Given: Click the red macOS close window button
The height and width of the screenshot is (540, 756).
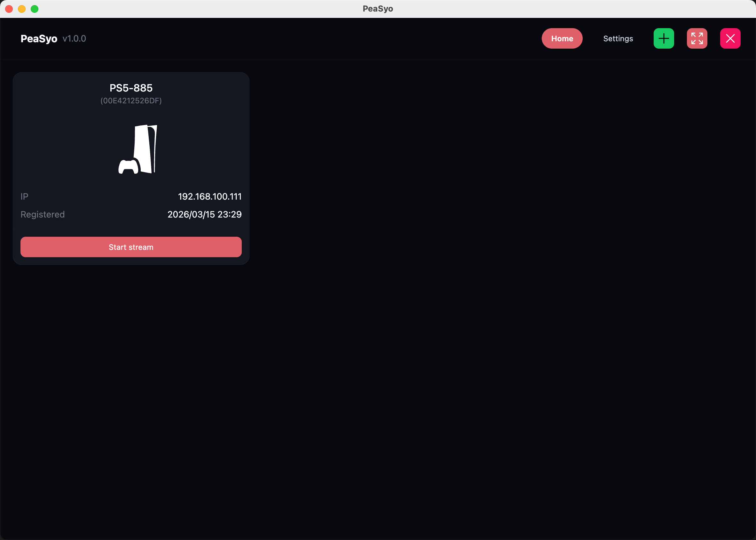Looking at the screenshot, I should (9, 9).
